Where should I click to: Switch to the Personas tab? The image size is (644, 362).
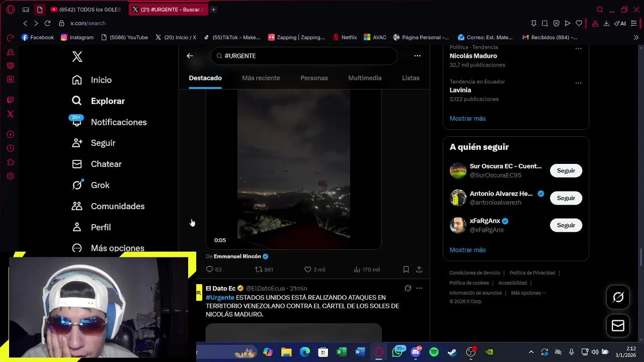[x=314, y=78]
